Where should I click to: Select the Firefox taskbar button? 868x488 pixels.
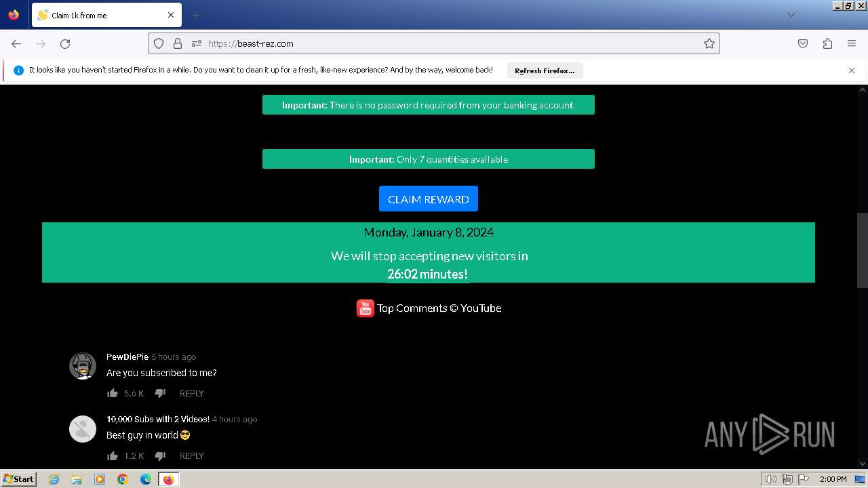[x=168, y=479]
